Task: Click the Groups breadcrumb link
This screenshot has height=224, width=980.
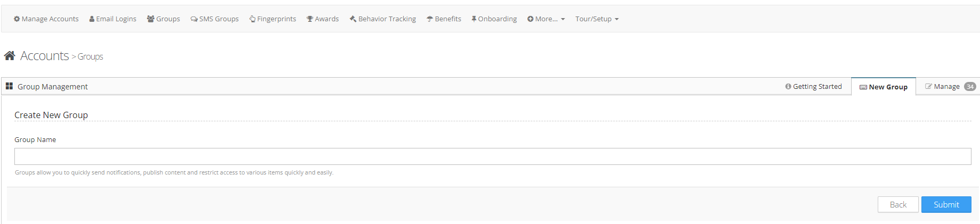Action: (91, 56)
